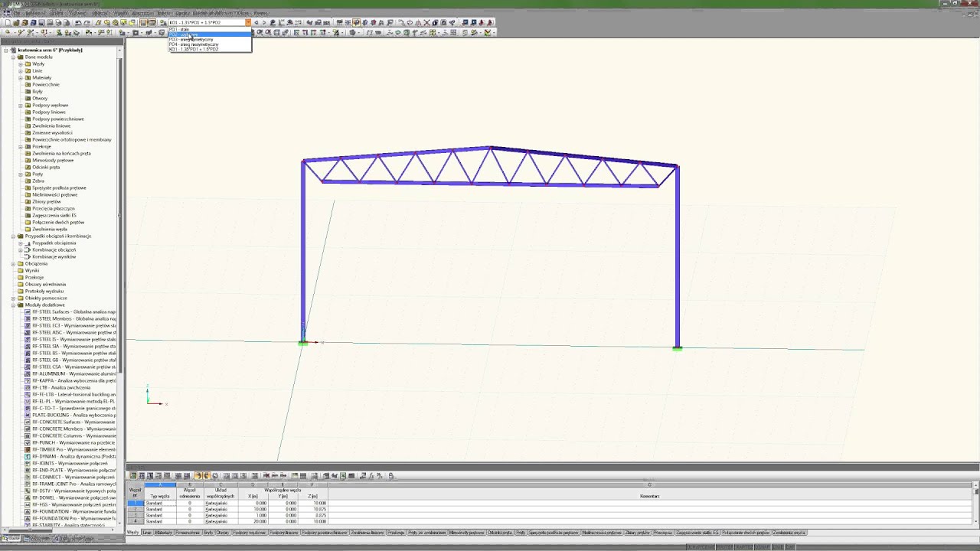This screenshot has height=551, width=980.
Task: Click the New model toolbar icon
Action: (8, 22)
